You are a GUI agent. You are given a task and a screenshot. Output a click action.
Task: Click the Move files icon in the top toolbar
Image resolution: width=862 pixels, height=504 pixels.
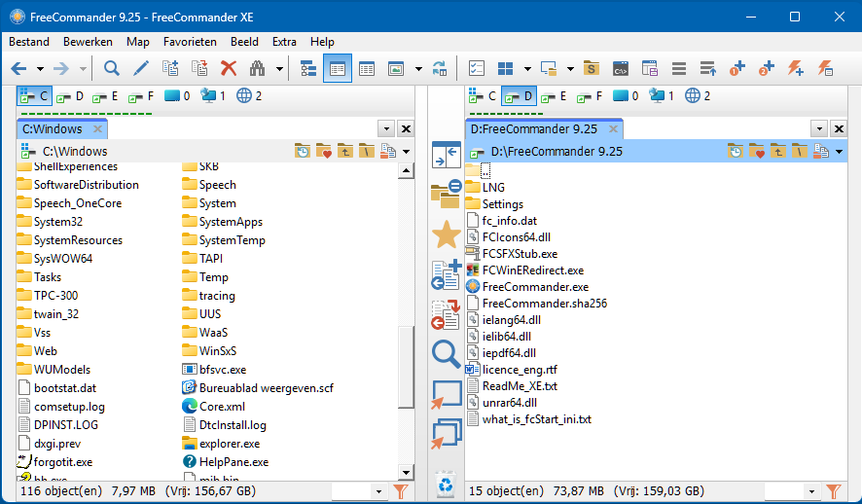[199, 69]
